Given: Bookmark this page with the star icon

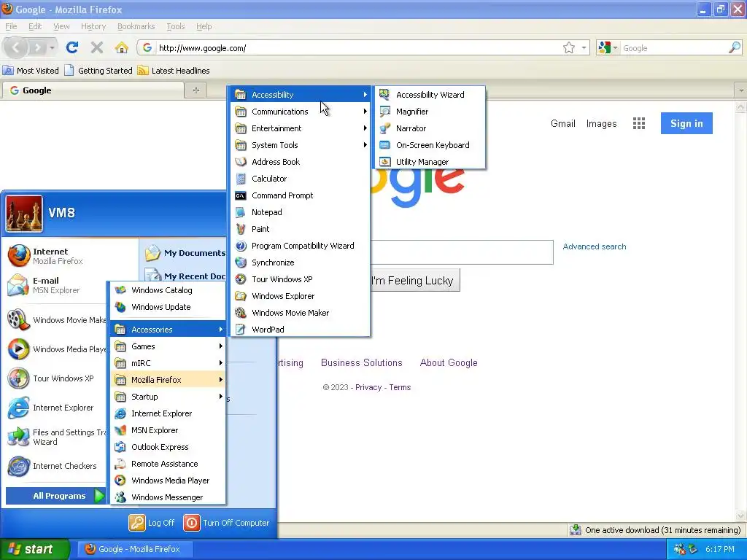Looking at the screenshot, I should [569, 47].
